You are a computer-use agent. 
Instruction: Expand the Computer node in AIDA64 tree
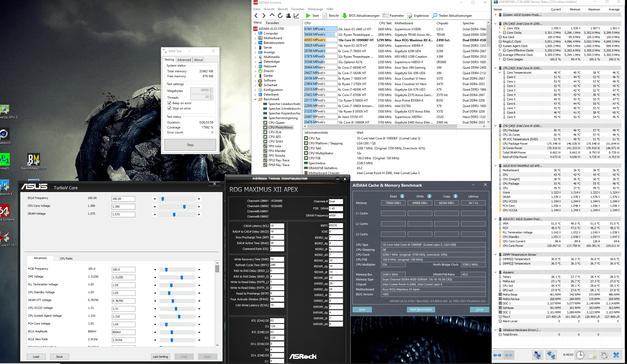255,33
